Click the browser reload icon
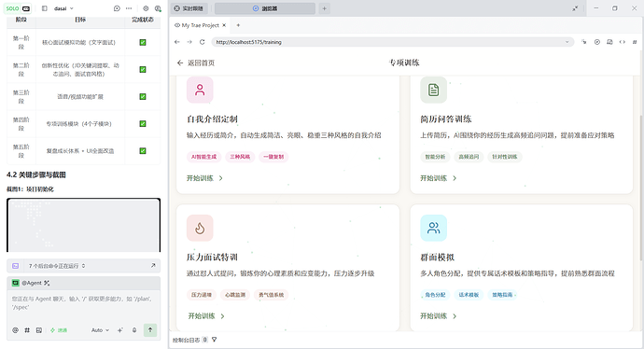The width and height of the screenshot is (644, 349). [203, 42]
